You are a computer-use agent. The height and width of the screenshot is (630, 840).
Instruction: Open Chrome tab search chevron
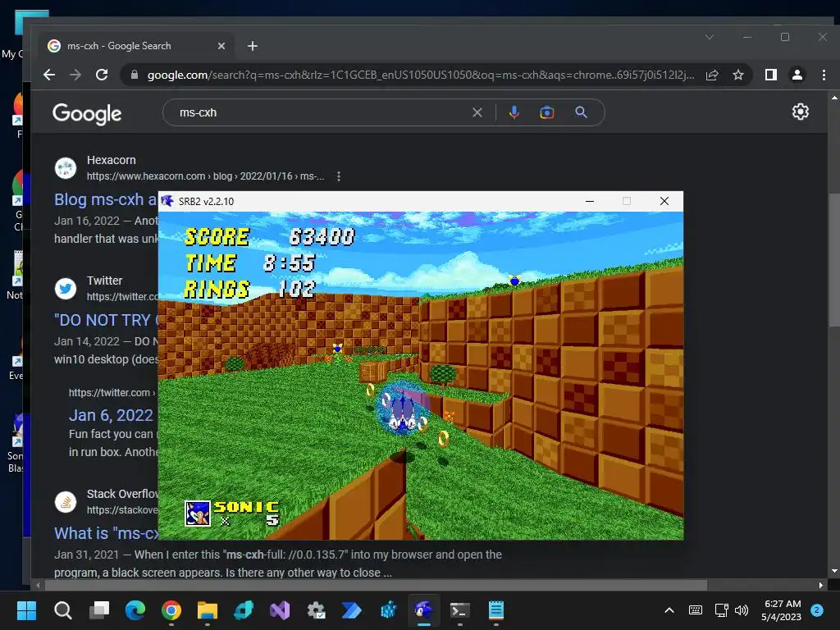click(710, 37)
